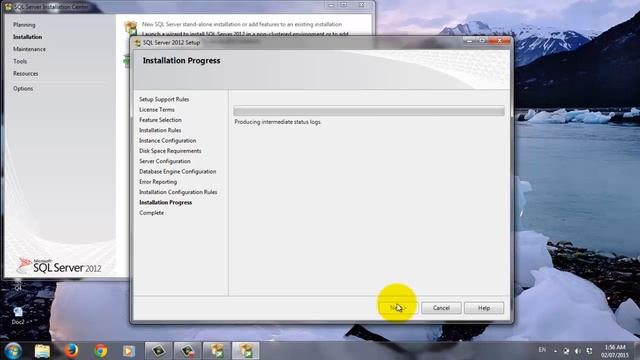This screenshot has height=360, width=640.
Task: Click the Show desktop button
Action: (x=636, y=351)
